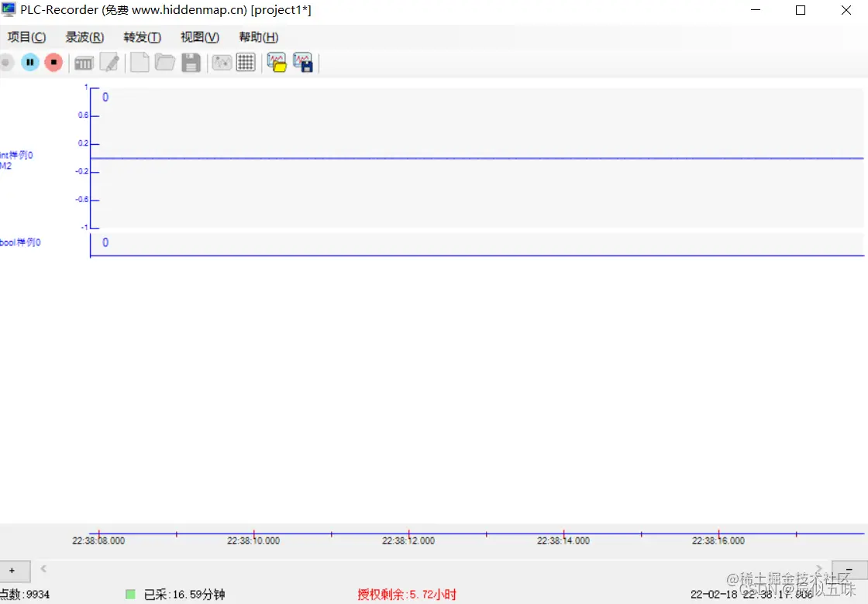Click the 22:38:08.000 time marker
Viewport: 868px width, 604px height.
98,541
